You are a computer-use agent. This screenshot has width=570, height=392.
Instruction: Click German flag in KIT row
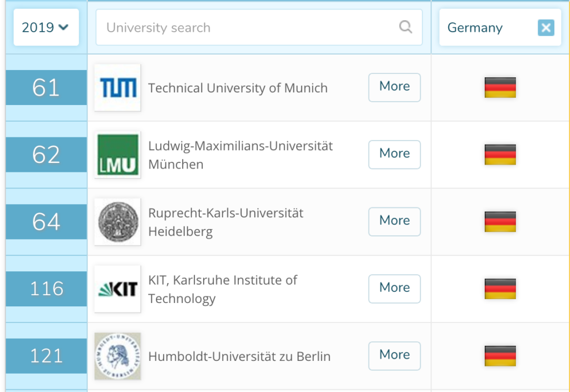pyautogui.click(x=500, y=289)
